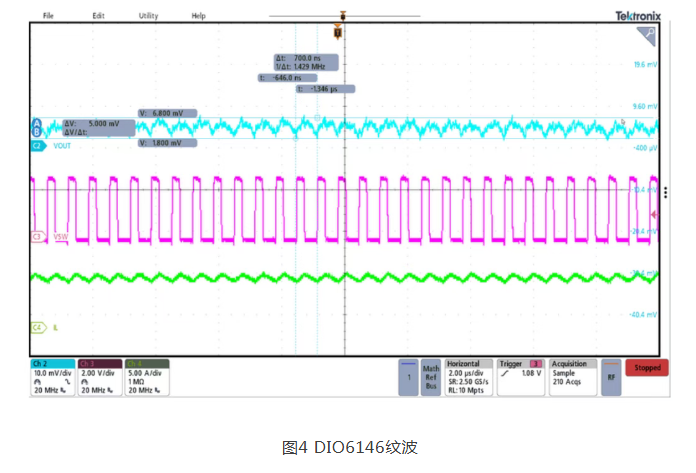
Task: Click the SR: 2.50 GS/s sample rate
Action: [468, 382]
